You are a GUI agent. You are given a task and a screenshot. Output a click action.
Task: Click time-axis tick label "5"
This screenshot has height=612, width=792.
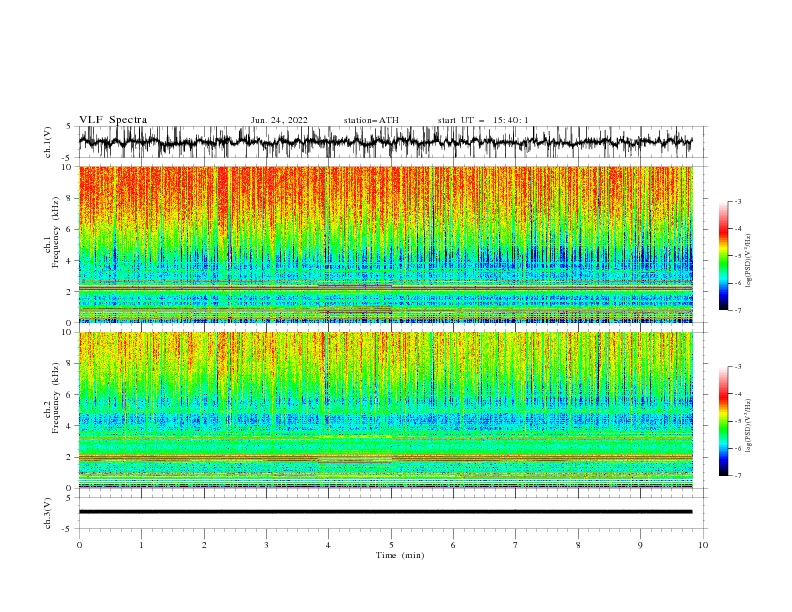(x=391, y=545)
